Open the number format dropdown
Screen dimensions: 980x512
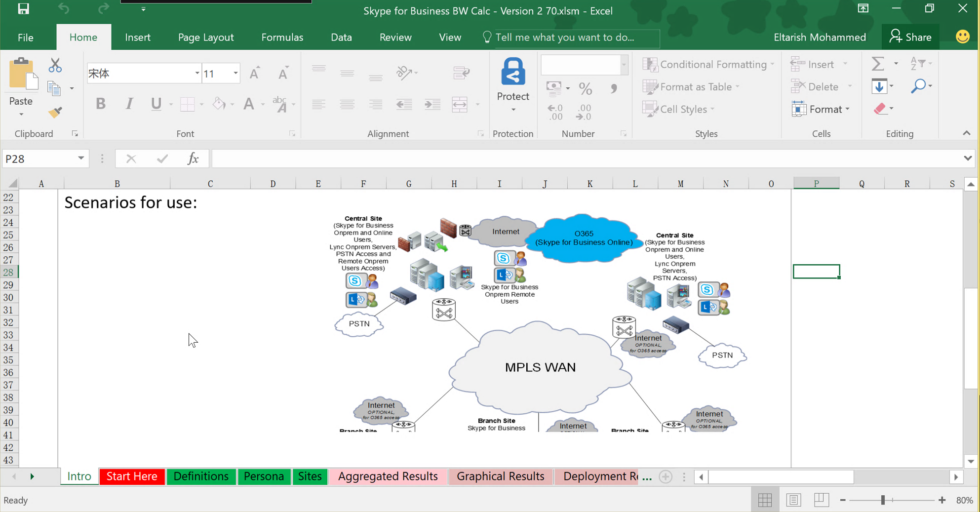tap(624, 65)
